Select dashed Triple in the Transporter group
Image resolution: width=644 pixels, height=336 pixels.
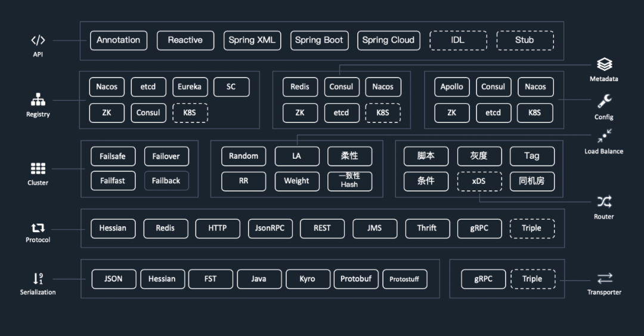532,279
